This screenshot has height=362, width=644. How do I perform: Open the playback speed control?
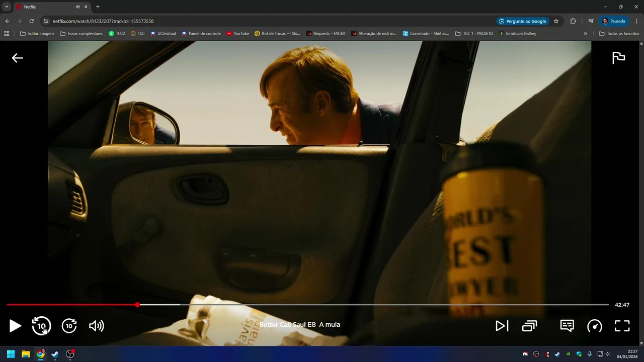coord(595,326)
